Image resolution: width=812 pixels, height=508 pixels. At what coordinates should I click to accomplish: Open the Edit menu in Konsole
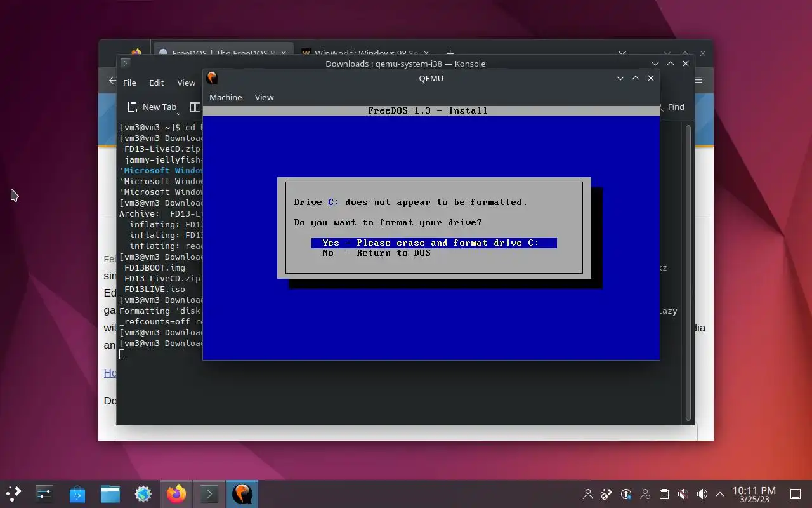coord(156,83)
